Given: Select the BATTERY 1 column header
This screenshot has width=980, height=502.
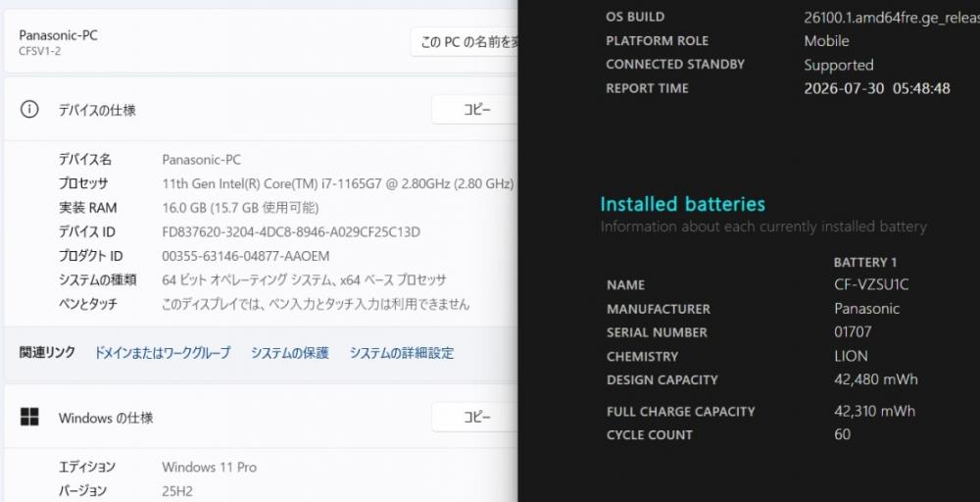Looking at the screenshot, I should click(865, 262).
